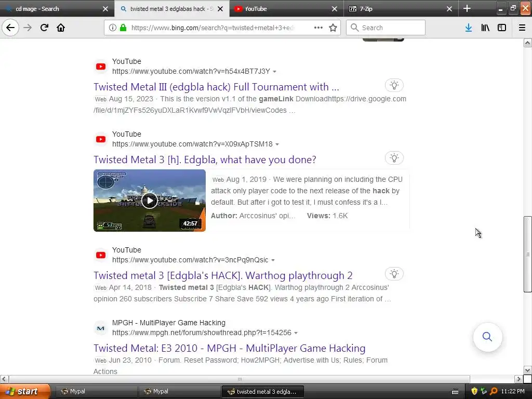Screen dimensions: 532x399
Task: Click the 11:22 PM system clock
Action: tap(513, 391)
